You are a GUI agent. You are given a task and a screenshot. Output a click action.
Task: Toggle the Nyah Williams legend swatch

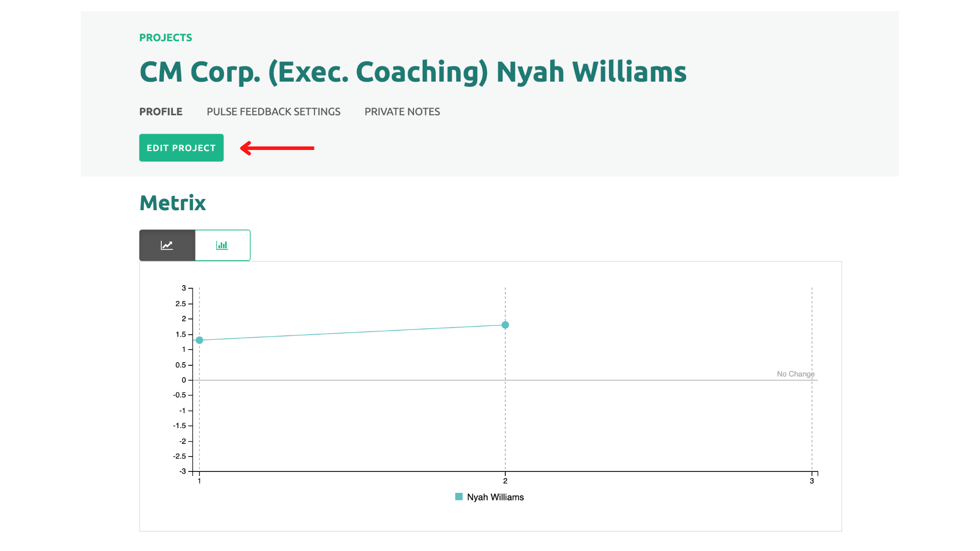459,497
